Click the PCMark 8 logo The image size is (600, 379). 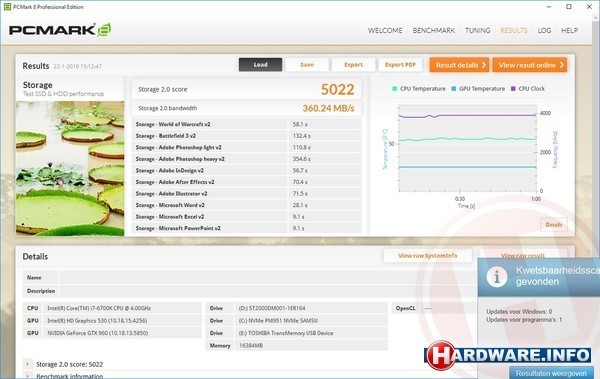[60, 30]
